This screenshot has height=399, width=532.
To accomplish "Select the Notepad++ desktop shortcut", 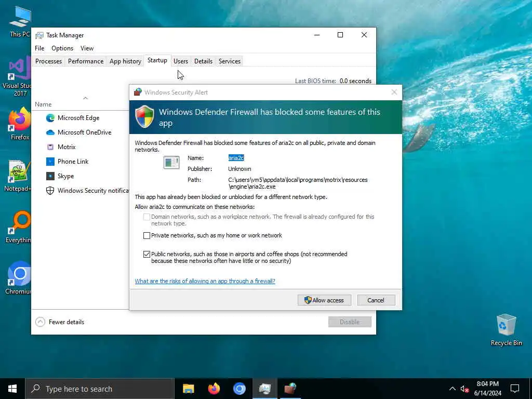I will click(x=18, y=176).
